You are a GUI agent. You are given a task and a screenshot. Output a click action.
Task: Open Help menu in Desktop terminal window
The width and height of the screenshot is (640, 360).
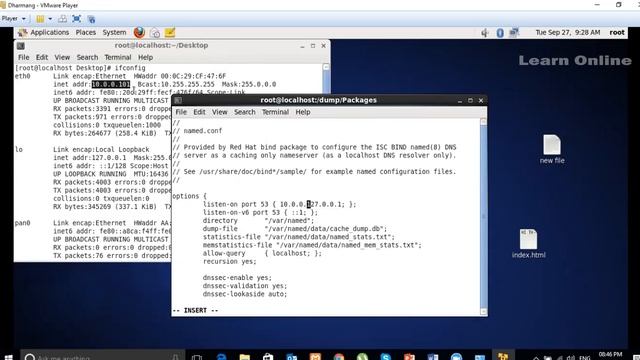pyautogui.click(x=145, y=57)
